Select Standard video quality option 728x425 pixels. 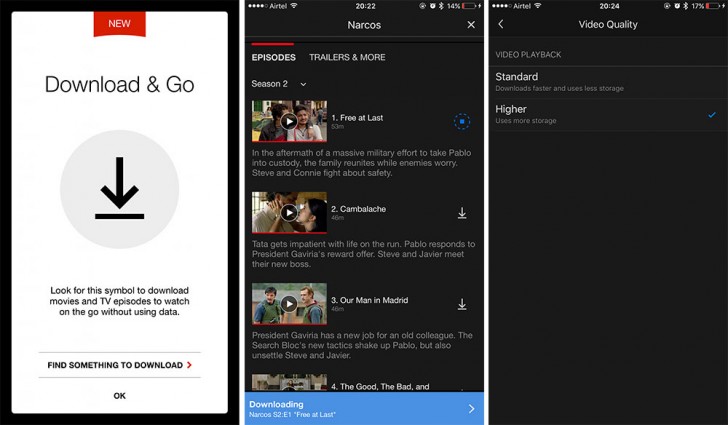pyautogui.click(x=608, y=82)
